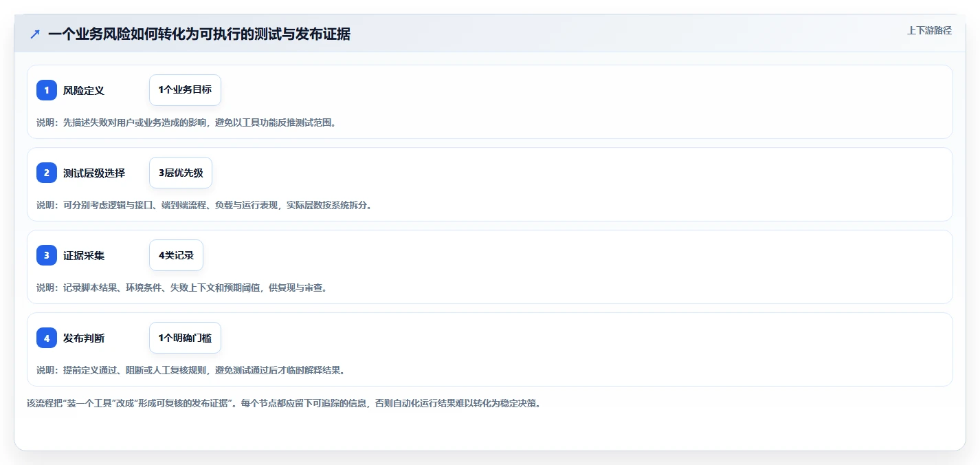This screenshot has height=465, width=980.
Task: Click the 上下游路径 label in the header
Action: coord(929,30)
